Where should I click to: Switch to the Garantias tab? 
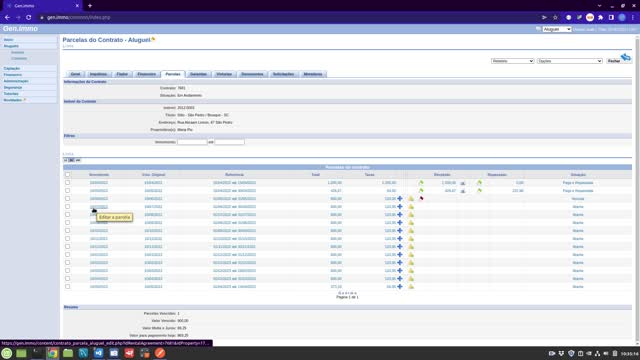pyautogui.click(x=198, y=74)
